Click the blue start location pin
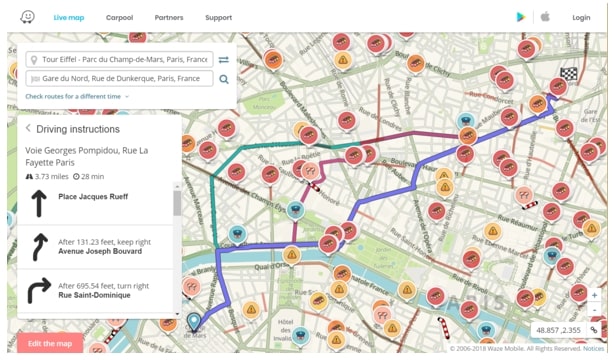 click(194, 322)
